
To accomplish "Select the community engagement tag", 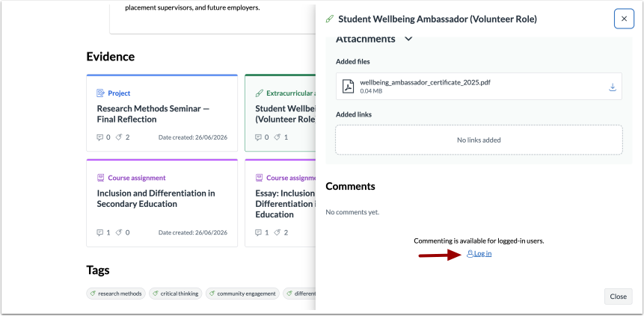I will pos(242,294).
